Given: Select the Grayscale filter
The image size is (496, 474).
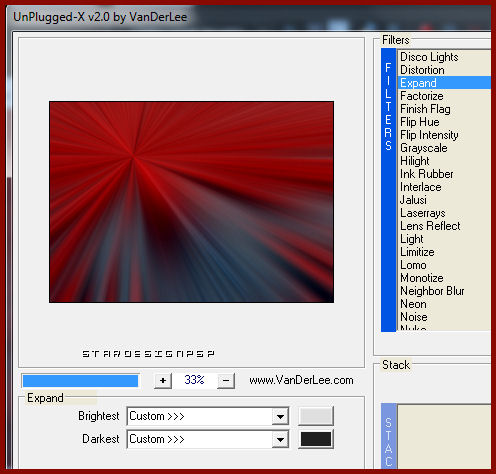Looking at the screenshot, I should point(444,148).
